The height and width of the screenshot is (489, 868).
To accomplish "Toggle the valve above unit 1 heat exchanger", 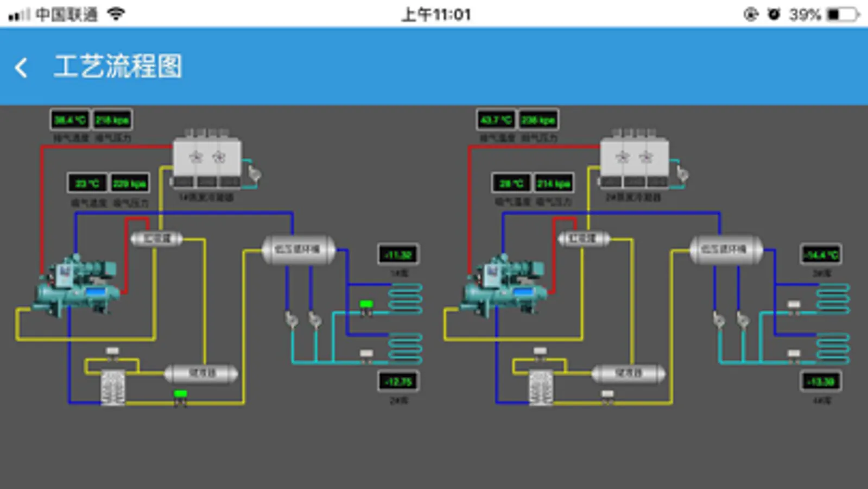I will [x=112, y=354].
